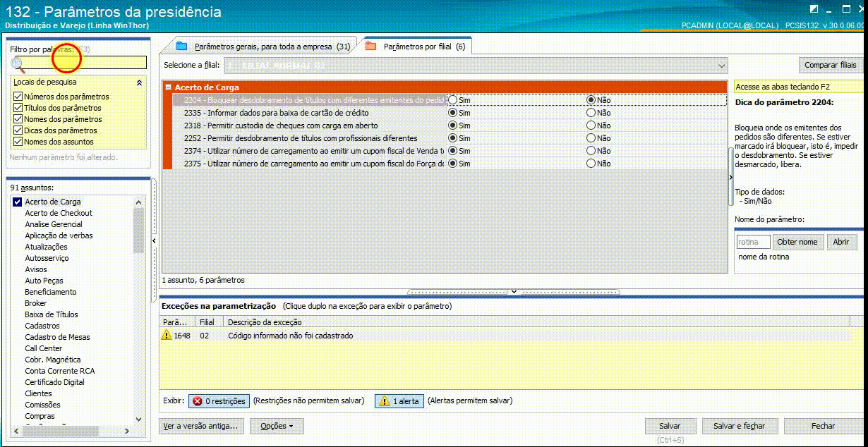Viewport: 868px width, 447px height.
Task: Select the Aplicação de verbas subject
Action: (x=59, y=235)
